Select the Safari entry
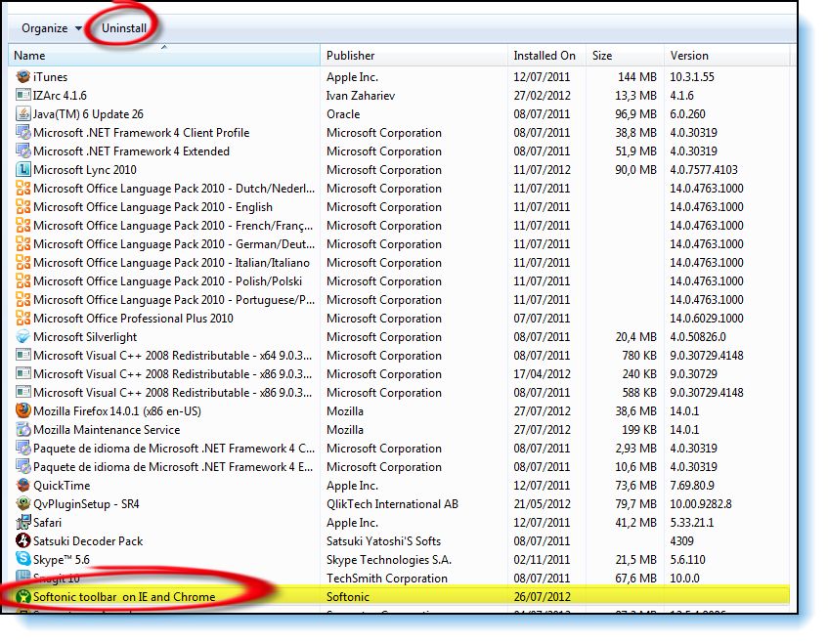This screenshot has width=828, height=644. coord(47,523)
